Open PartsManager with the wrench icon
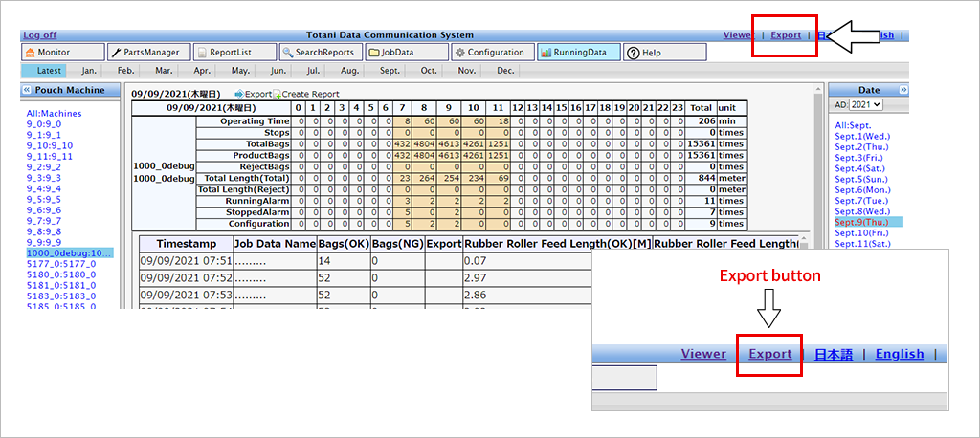This screenshot has width=980, height=438. tap(147, 53)
